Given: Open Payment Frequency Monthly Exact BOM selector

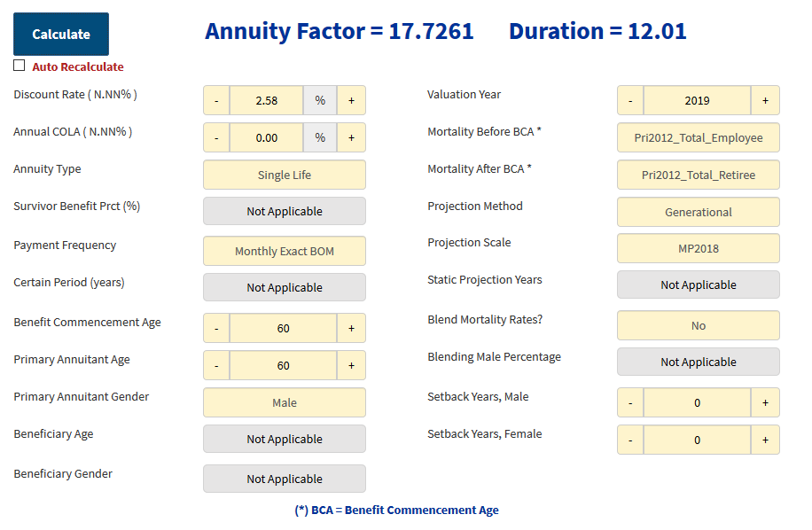Looking at the screenshot, I should [285, 251].
